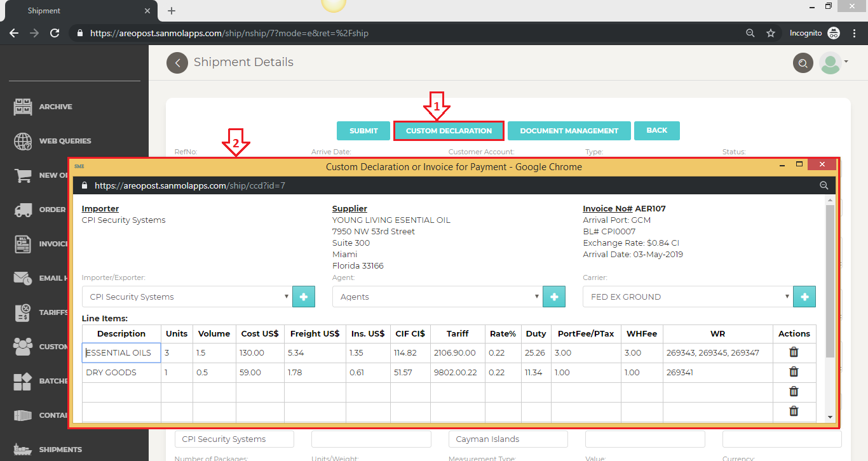The image size is (868, 461).
Task: Click back arrow beside Shipment Details
Action: pyautogui.click(x=177, y=63)
